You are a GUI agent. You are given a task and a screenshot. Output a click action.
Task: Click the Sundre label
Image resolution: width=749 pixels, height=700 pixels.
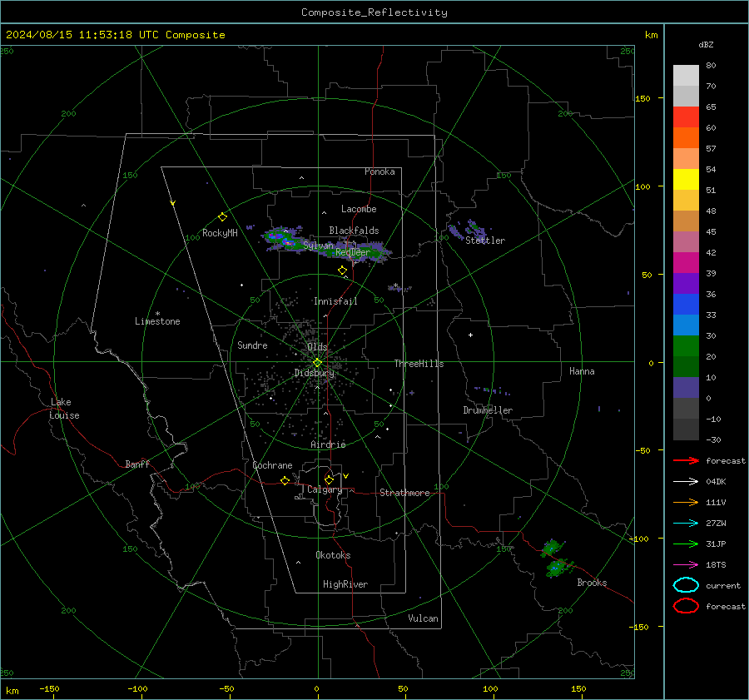[x=252, y=345]
